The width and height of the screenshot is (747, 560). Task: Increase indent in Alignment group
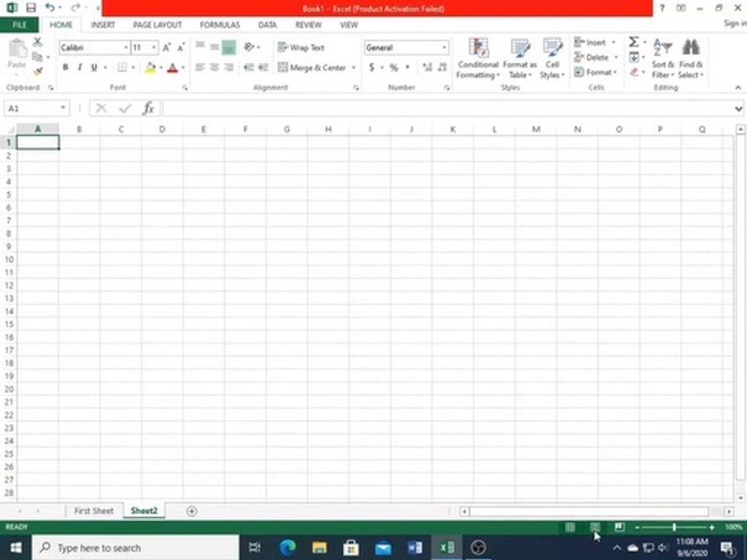263,67
